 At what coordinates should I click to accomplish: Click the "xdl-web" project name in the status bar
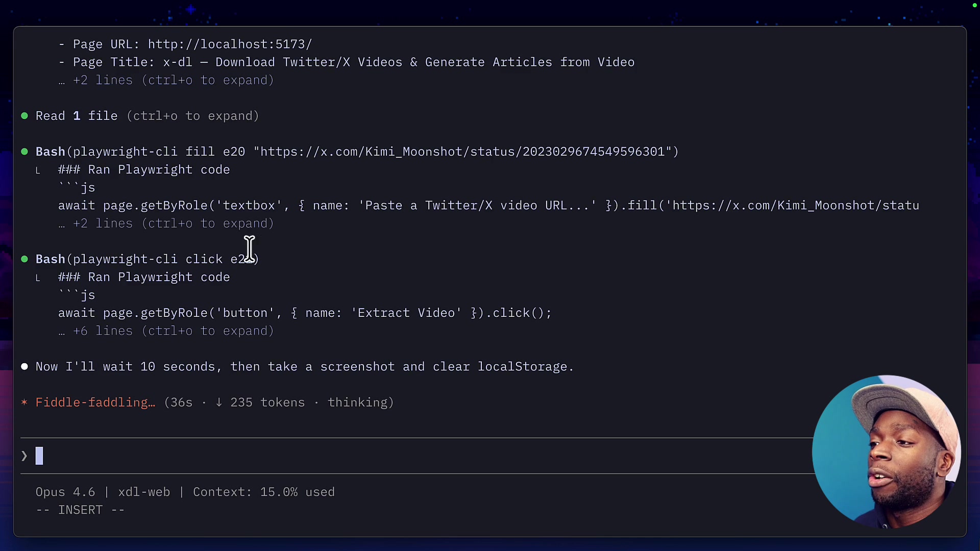click(x=144, y=492)
